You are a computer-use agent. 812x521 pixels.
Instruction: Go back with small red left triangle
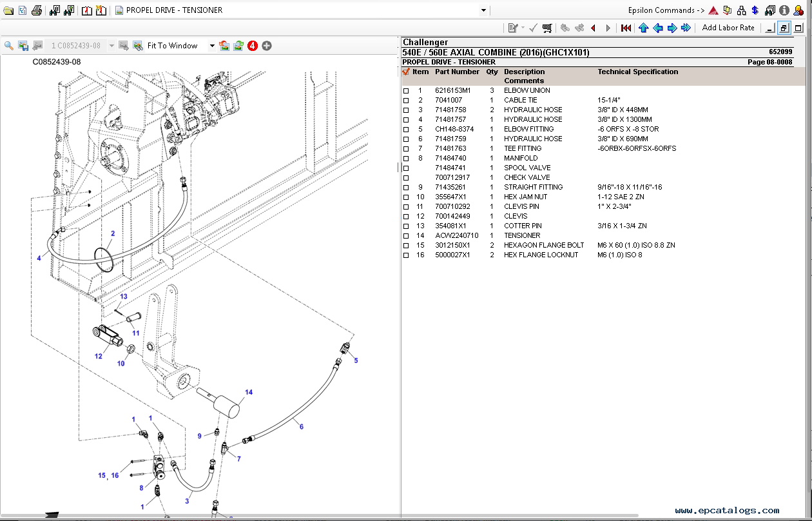pyautogui.click(x=594, y=28)
